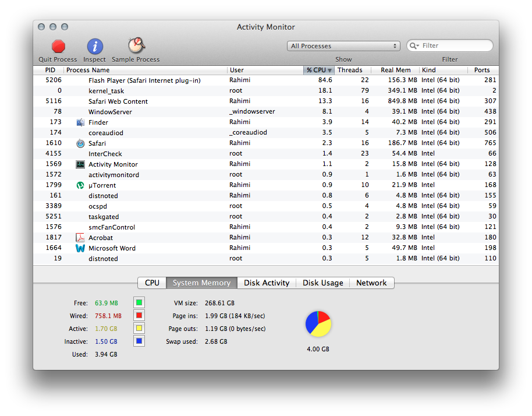
Task: Select the distnoted row with PID 161
Action: (266, 196)
